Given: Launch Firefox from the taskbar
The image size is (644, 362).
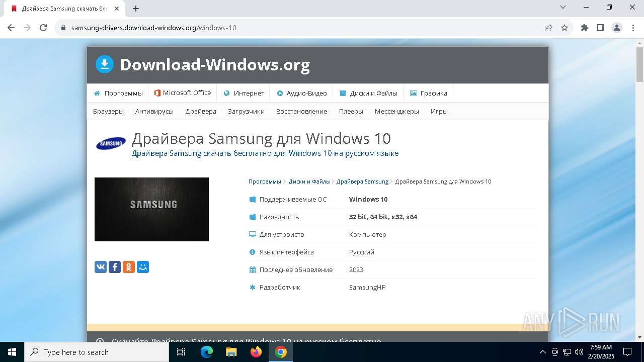Looking at the screenshot, I should (256, 352).
